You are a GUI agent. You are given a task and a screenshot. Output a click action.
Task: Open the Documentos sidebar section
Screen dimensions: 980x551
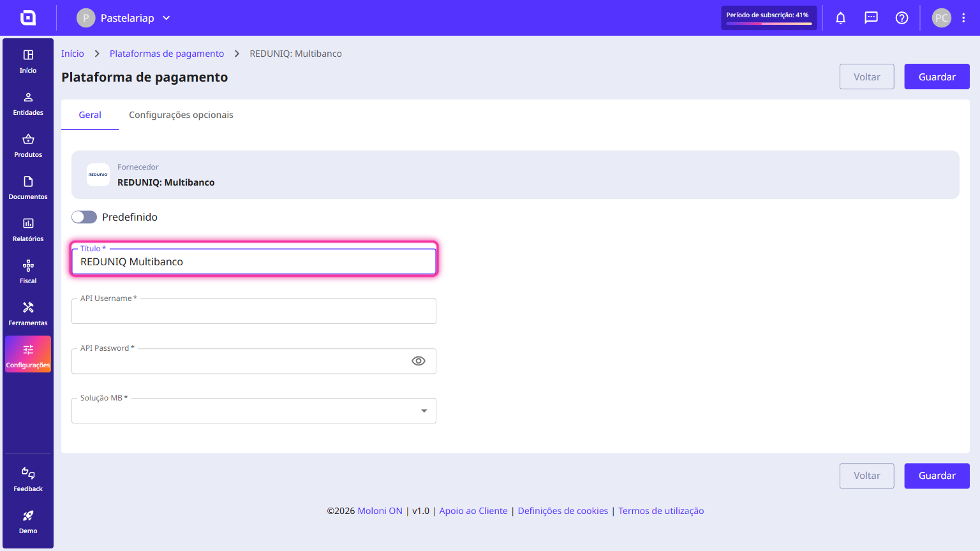point(28,187)
